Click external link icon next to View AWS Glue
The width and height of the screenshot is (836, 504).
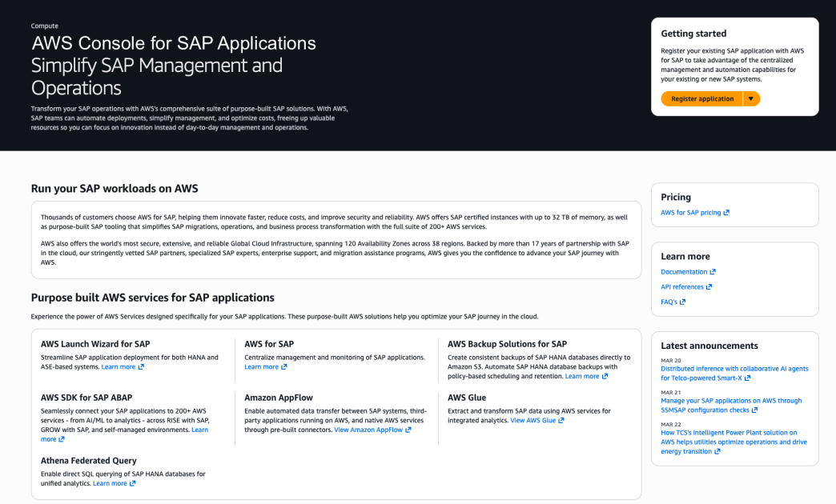click(561, 421)
